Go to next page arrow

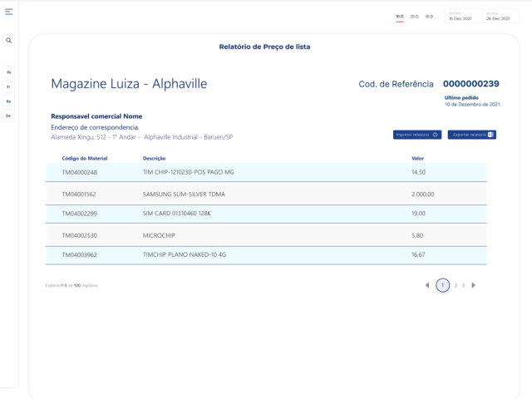474,285
